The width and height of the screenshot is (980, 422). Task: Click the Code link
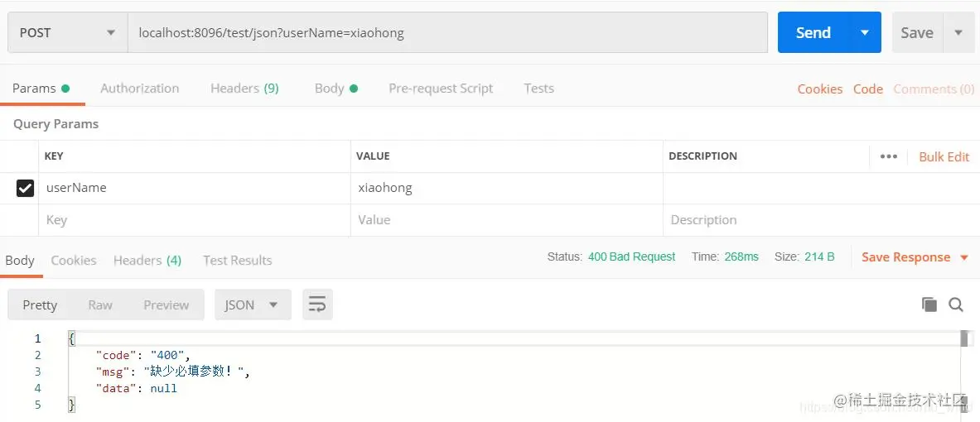point(868,89)
